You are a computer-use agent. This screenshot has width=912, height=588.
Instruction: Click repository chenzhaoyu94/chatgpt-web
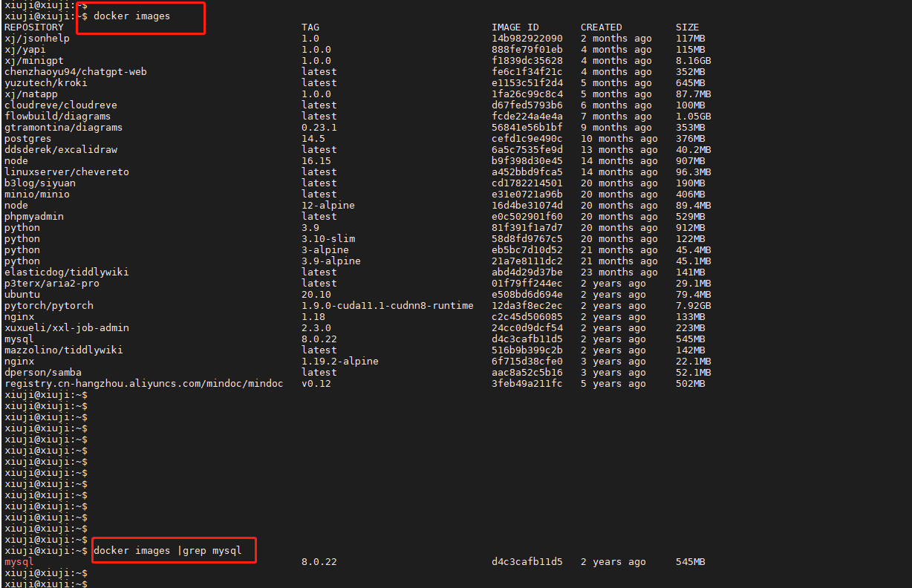(x=76, y=71)
